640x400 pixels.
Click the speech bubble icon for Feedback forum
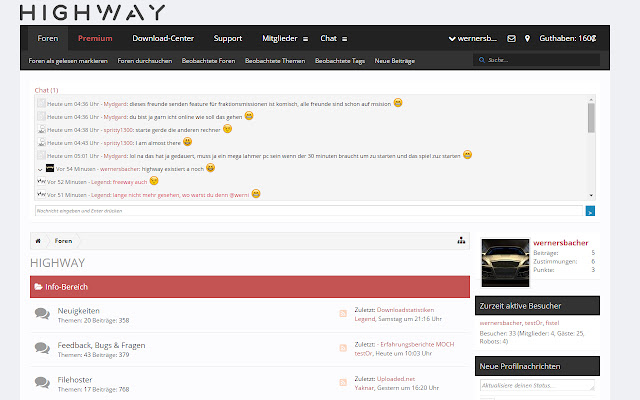coord(42,348)
